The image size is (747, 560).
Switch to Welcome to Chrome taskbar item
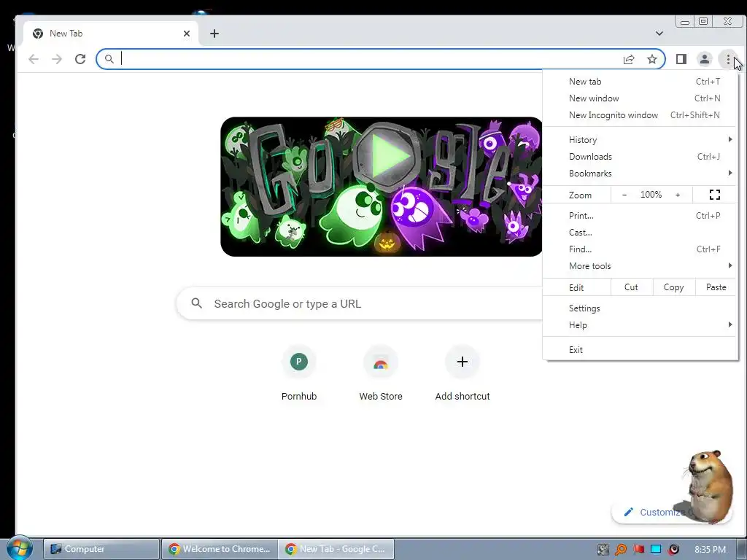tap(219, 549)
